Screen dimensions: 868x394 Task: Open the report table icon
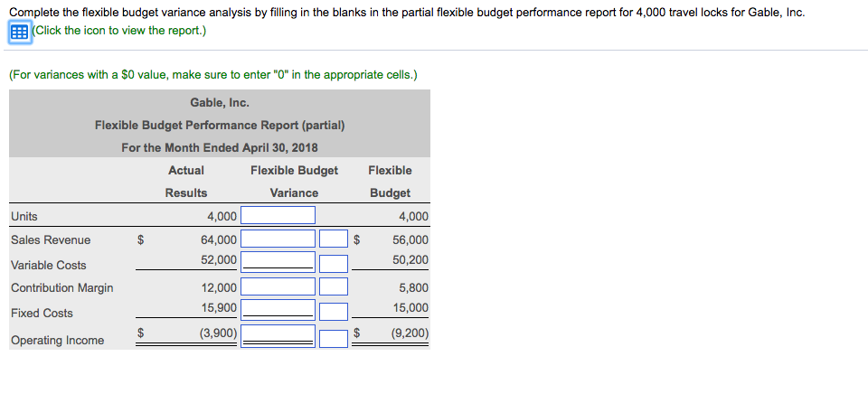coord(19,32)
